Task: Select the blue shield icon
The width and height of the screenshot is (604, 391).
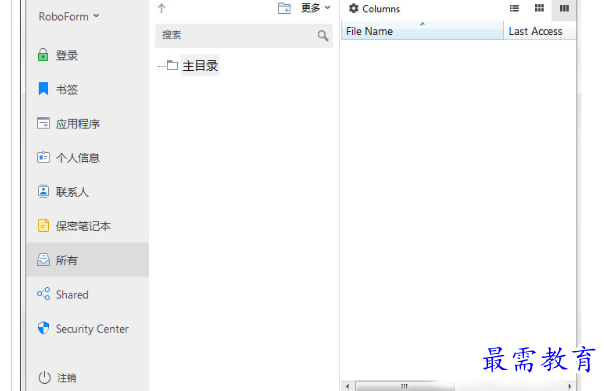Action: (x=43, y=328)
